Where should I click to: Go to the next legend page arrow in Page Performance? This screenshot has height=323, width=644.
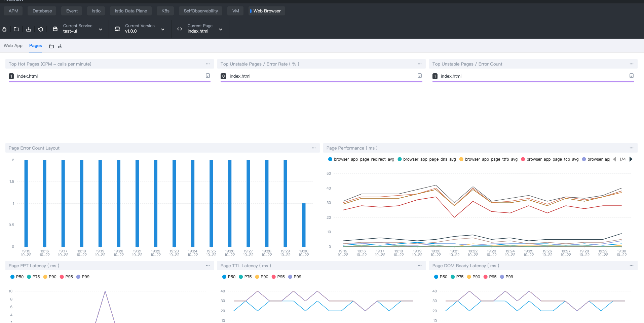coord(631,159)
